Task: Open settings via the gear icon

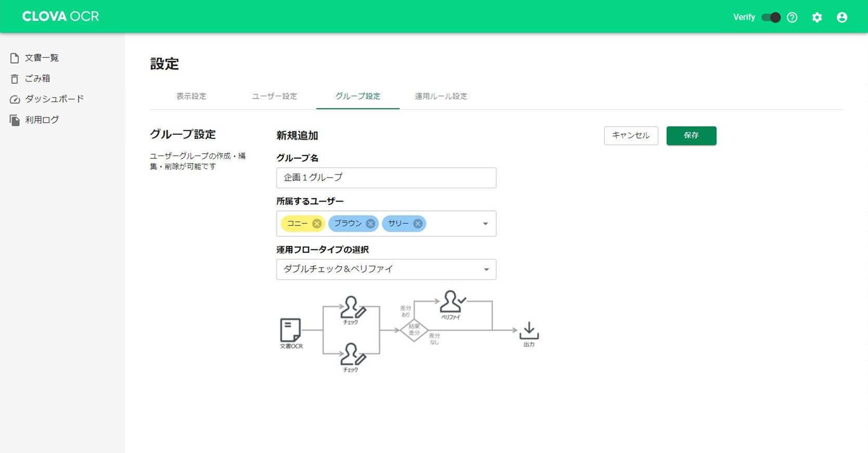Action: pyautogui.click(x=817, y=17)
